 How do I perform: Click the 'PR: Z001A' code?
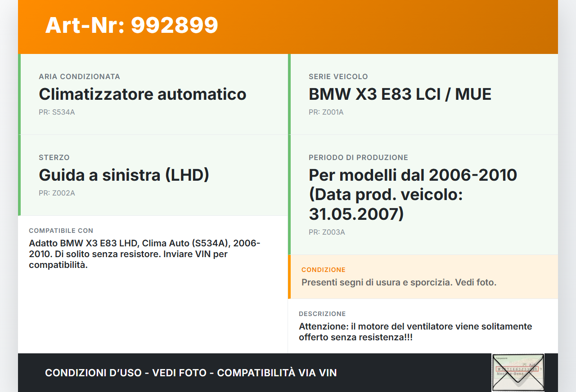point(326,112)
